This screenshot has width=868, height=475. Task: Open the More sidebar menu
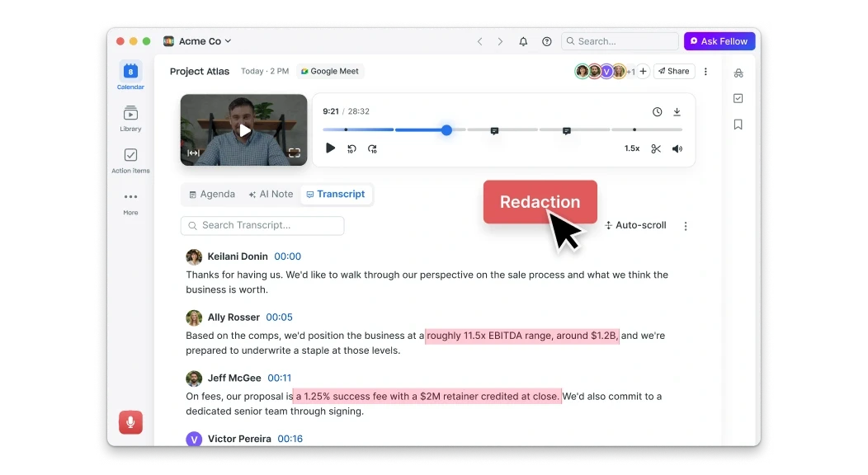tap(130, 203)
